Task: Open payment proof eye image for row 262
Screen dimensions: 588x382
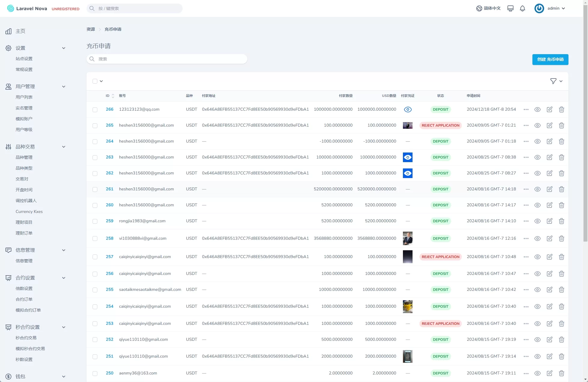Action: point(407,173)
